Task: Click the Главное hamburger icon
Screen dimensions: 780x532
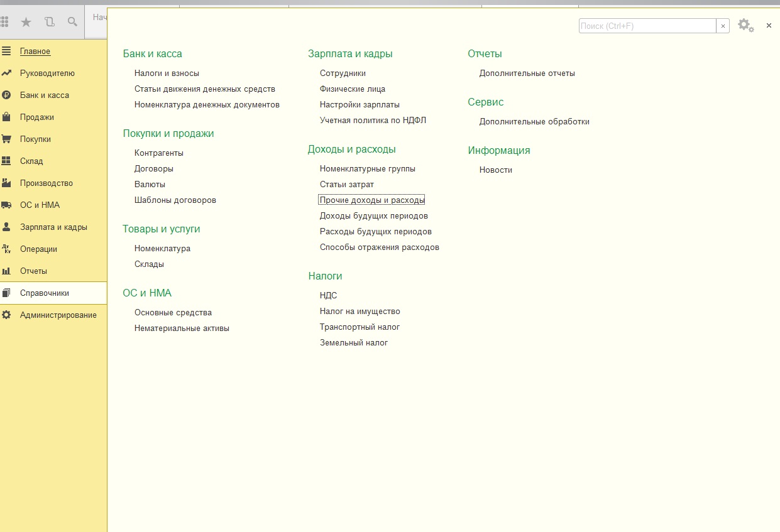Action: pyautogui.click(x=6, y=51)
